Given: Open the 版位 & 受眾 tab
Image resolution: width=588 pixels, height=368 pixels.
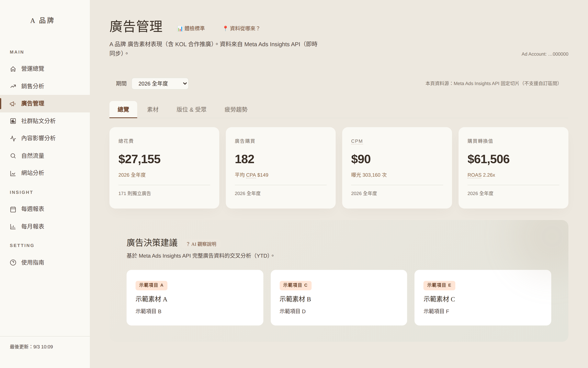Looking at the screenshot, I should coord(191,109).
